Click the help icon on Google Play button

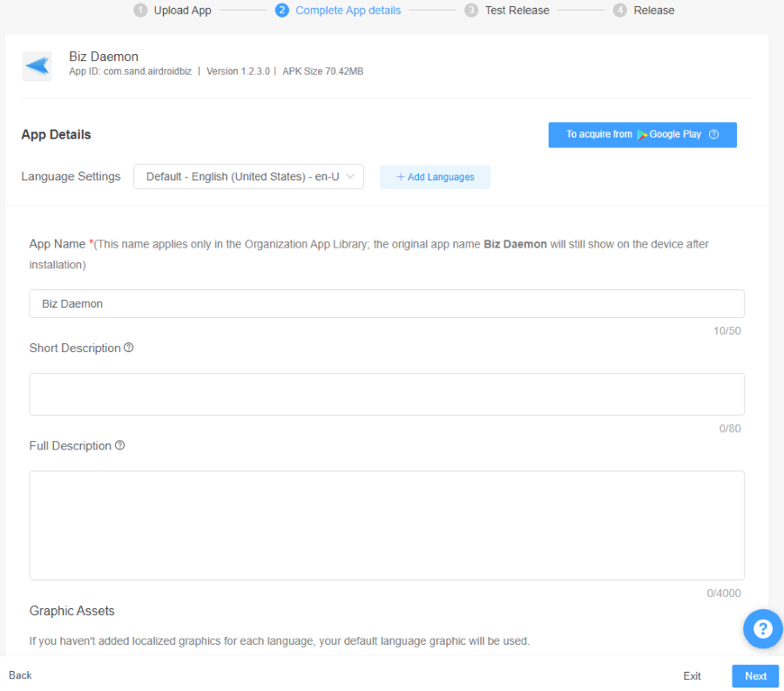(713, 134)
